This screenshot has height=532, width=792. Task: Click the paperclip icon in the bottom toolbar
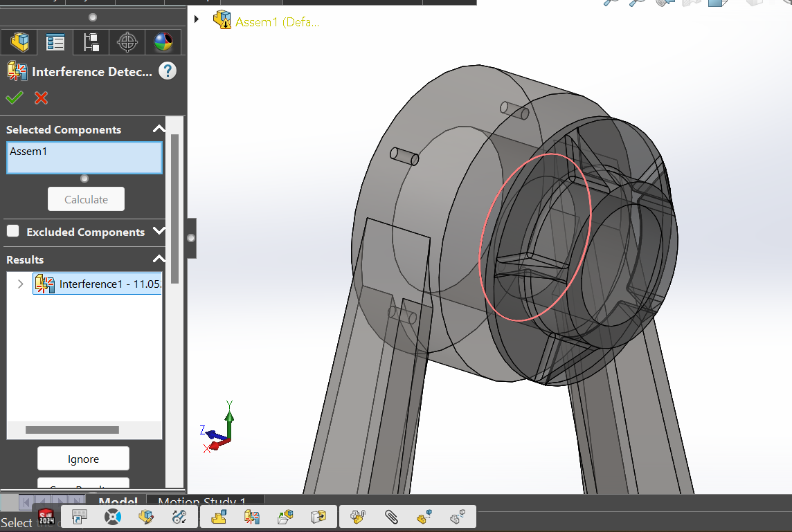(391, 517)
